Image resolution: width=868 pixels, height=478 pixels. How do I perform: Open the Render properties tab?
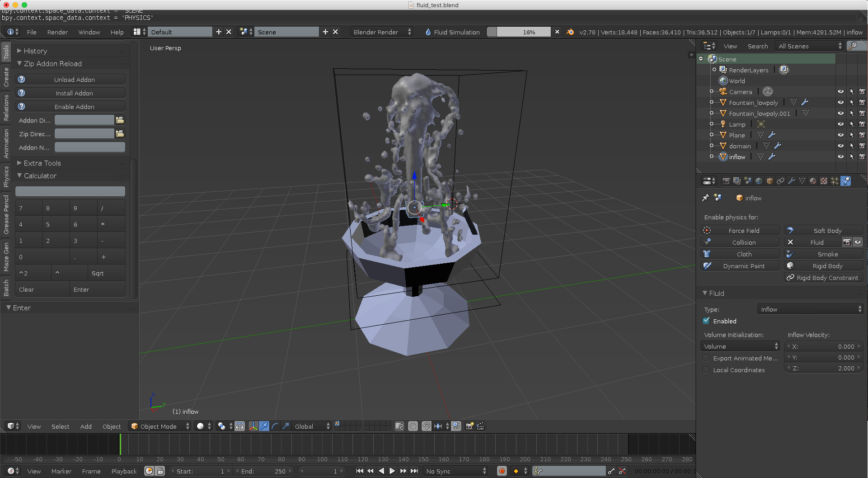(726, 181)
